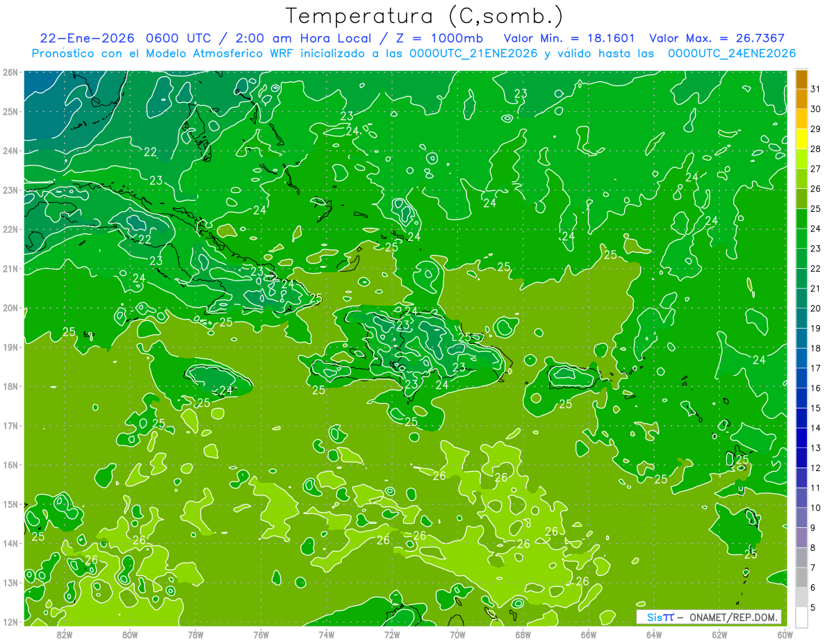Click 'Valor Max. = 26.7367' value

pyautogui.click(x=717, y=38)
